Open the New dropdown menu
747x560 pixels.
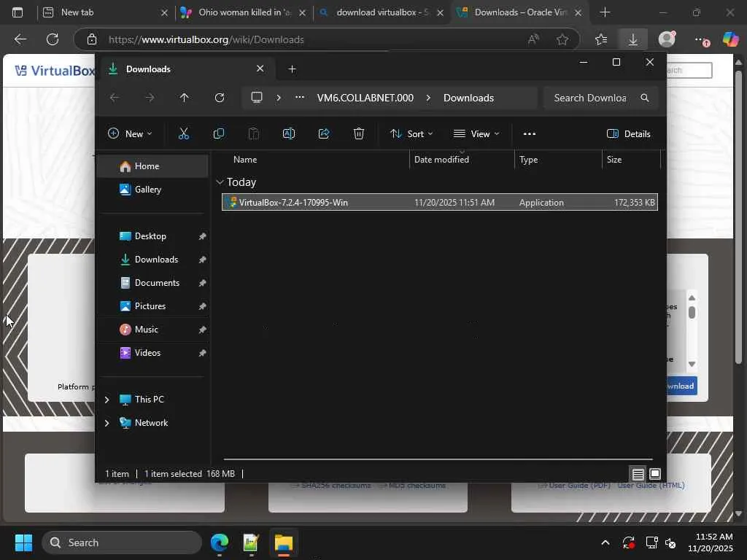tap(130, 134)
